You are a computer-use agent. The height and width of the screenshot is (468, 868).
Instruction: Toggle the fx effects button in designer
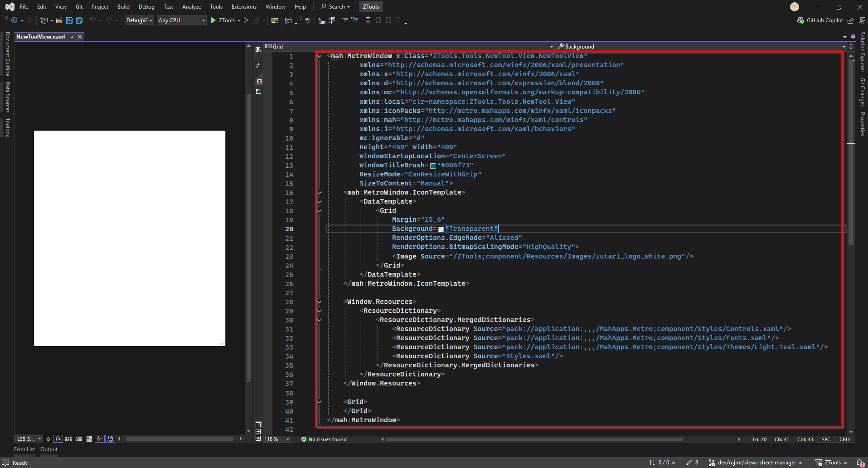click(x=58, y=439)
